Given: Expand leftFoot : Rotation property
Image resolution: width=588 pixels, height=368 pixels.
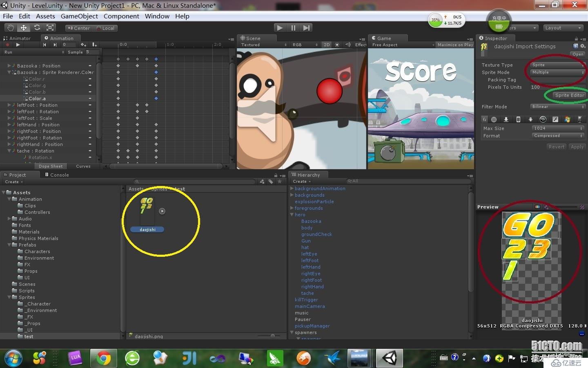Looking at the screenshot, I should [9, 111].
